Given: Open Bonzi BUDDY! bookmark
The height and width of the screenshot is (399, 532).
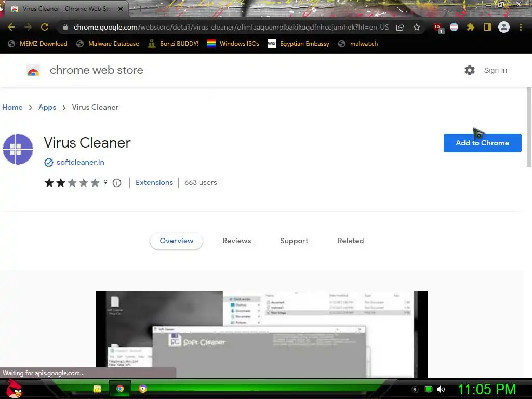Looking at the screenshot, I should point(173,44).
